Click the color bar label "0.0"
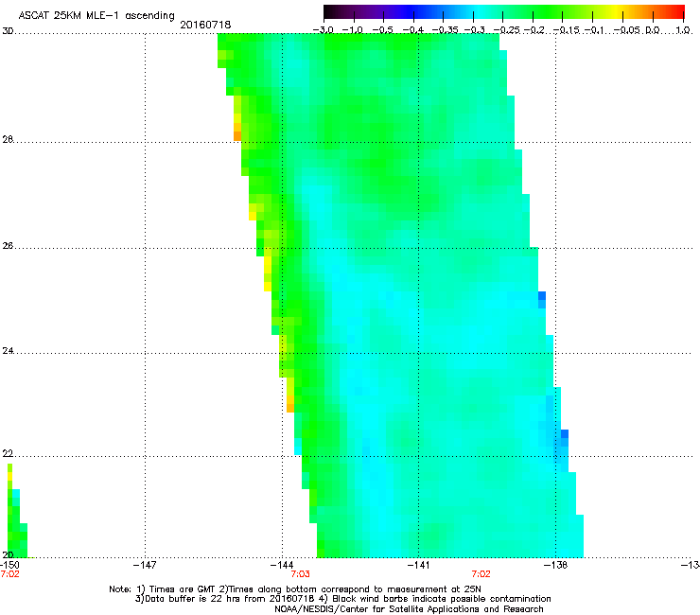 [653, 30]
